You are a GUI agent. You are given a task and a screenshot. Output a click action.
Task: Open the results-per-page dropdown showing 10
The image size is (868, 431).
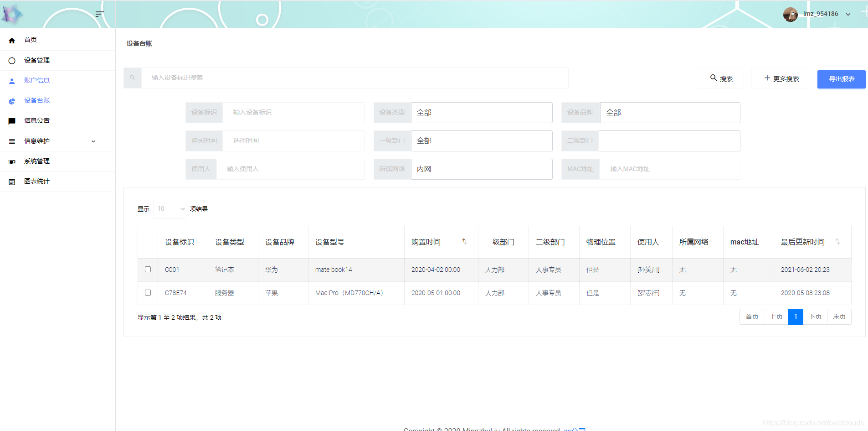169,209
